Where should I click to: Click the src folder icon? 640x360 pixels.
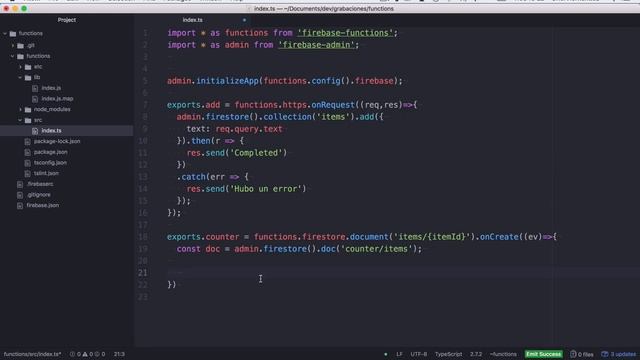click(x=28, y=120)
